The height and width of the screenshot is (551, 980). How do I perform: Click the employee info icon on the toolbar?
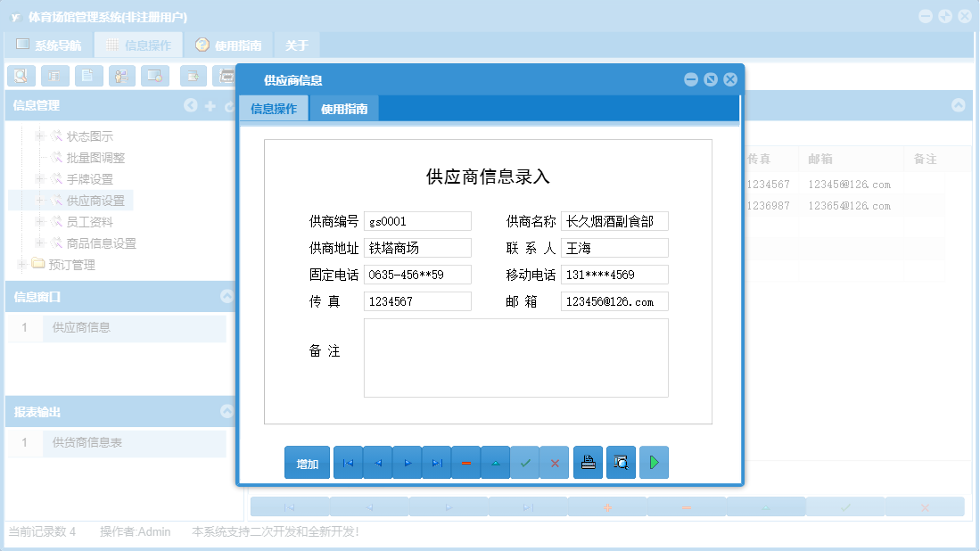[120, 76]
